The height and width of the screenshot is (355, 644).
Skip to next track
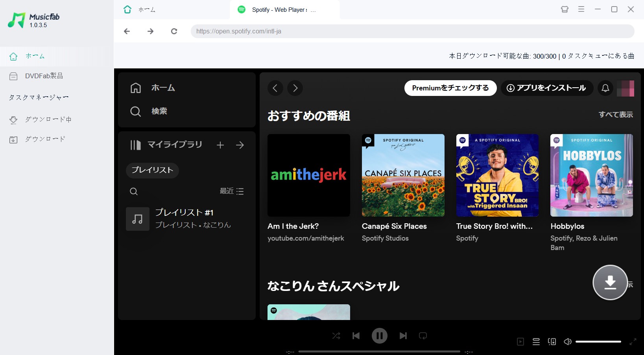pyautogui.click(x=403, y=336)
